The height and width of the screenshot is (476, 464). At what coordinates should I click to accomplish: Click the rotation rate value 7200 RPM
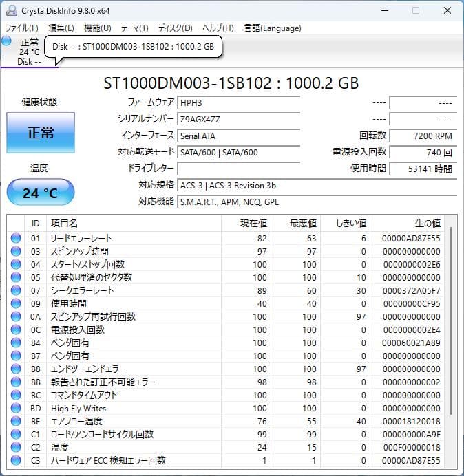[x=423, y=136]
